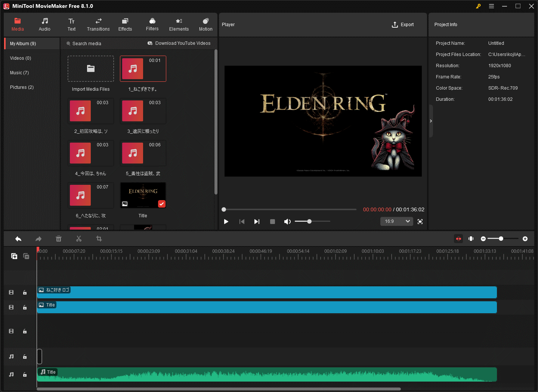Select the 1_ねこずきです audio clip

[143, 69]
